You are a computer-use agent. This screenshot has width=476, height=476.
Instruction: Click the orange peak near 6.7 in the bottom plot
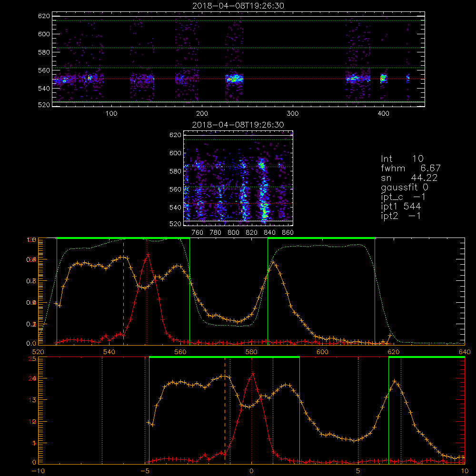pos(394,381)
